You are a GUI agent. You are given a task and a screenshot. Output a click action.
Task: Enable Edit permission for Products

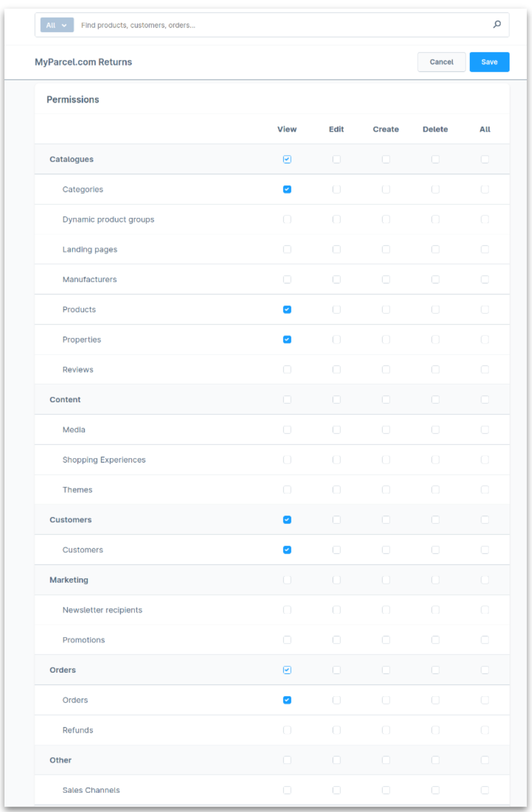coord(337,309)
